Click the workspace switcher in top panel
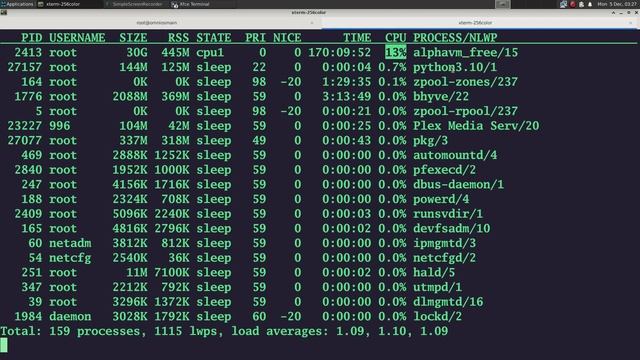This screenshot has height=360, width=640. point(502,4)
